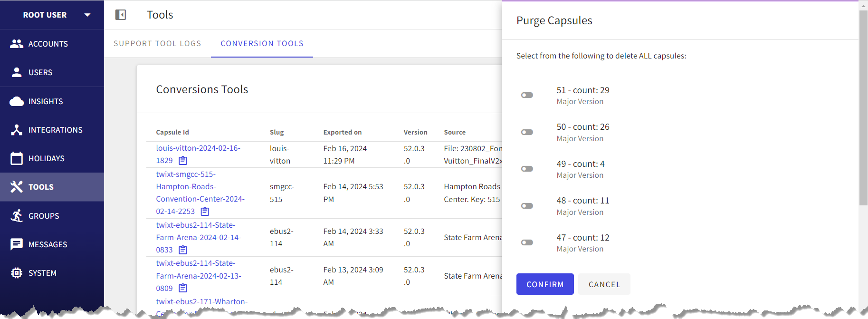Click the Messages chat icon
The width and height of the screenshot is (868, 319).
(17, 244)
